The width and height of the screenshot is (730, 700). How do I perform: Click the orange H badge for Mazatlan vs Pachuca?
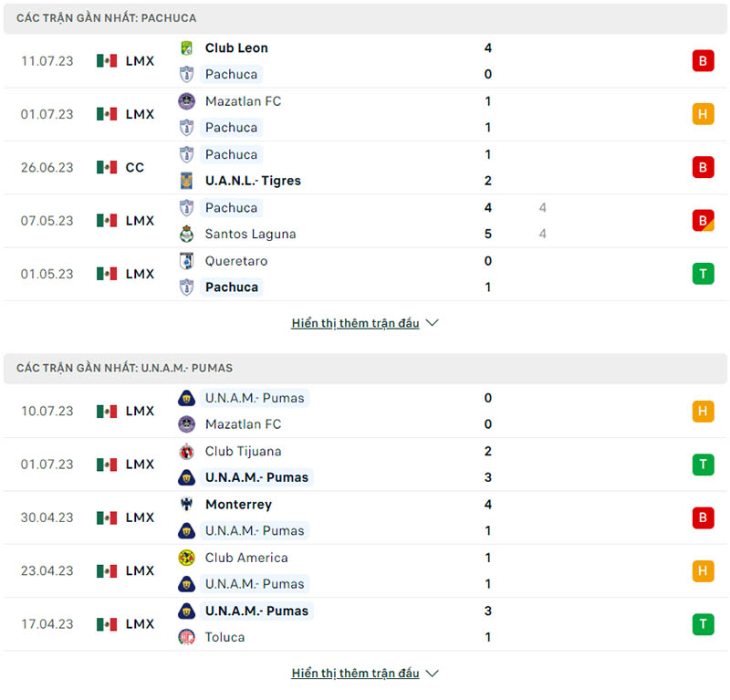703,114
